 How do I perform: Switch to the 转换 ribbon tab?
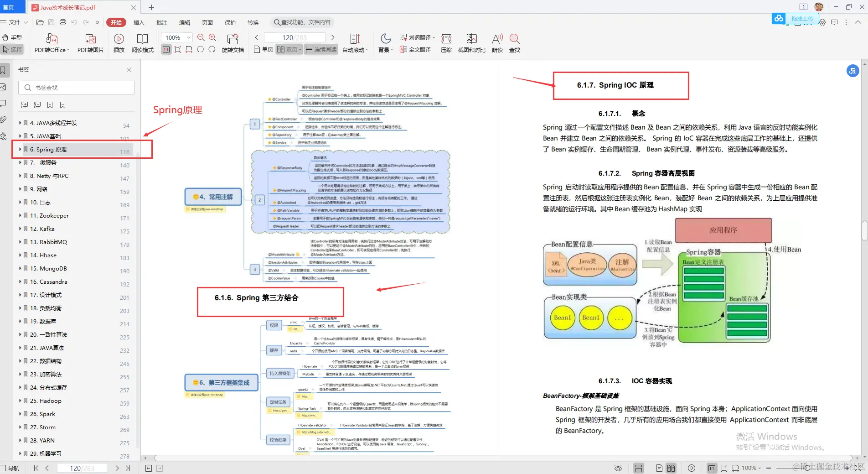(x=253, y=22)
